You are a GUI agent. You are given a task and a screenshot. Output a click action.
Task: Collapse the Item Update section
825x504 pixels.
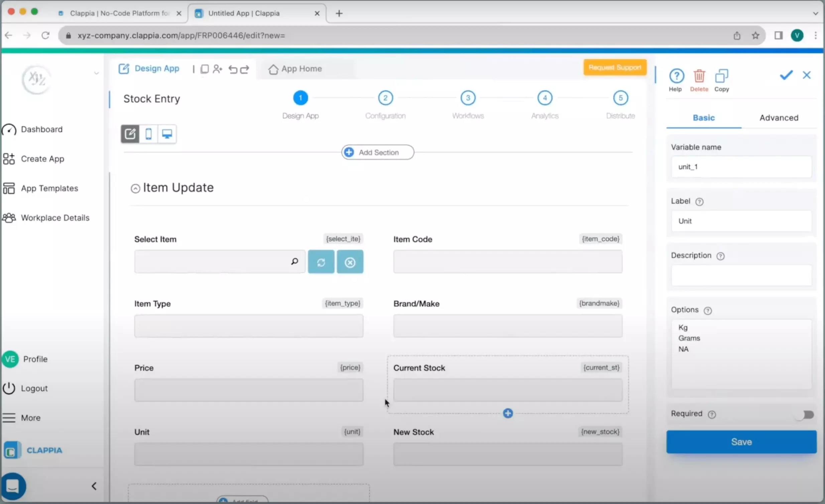135,188
